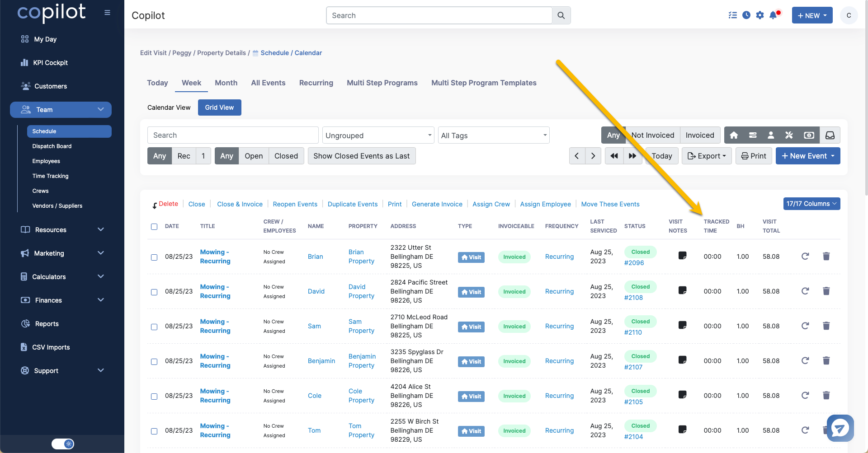
Task: Open the Schedule / Calendar breadcrumb link
Action: pos(291,53)
